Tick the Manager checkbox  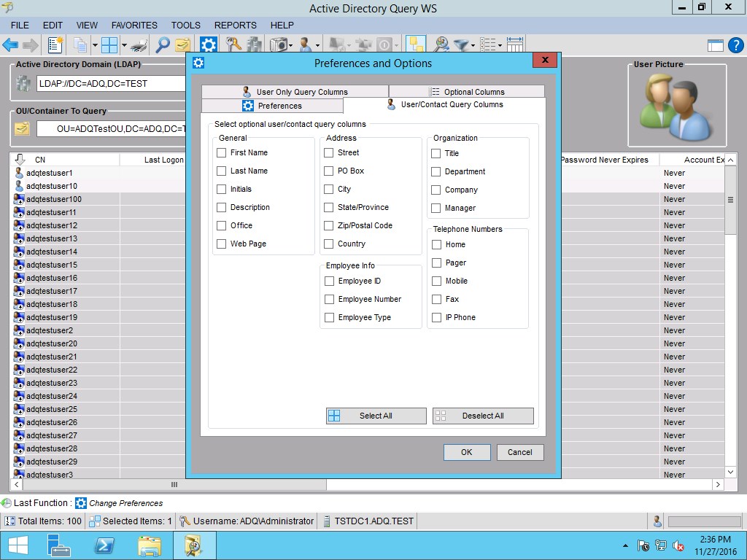[x=436, y=208]
